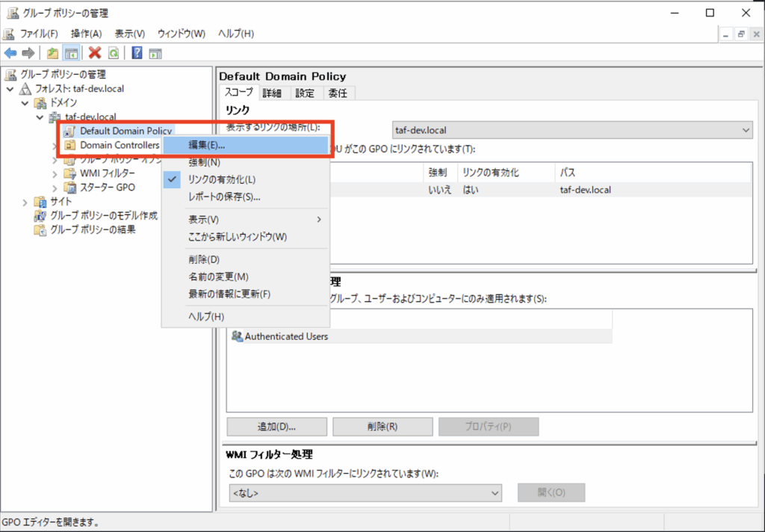Image resolution: width=765 pixels, height=532 pixels.
Task: Click the show/hide action pane icon
Action: click(155, 53)
